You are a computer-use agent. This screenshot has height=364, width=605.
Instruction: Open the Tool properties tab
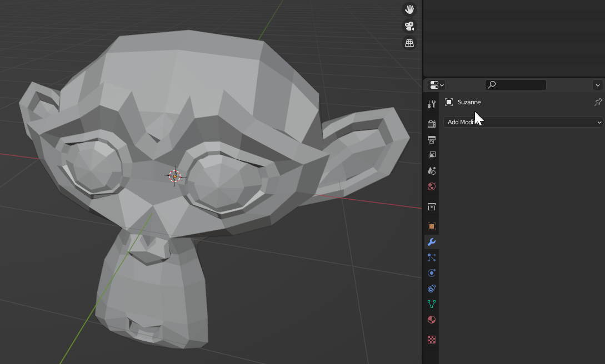[x=431, y=104]
